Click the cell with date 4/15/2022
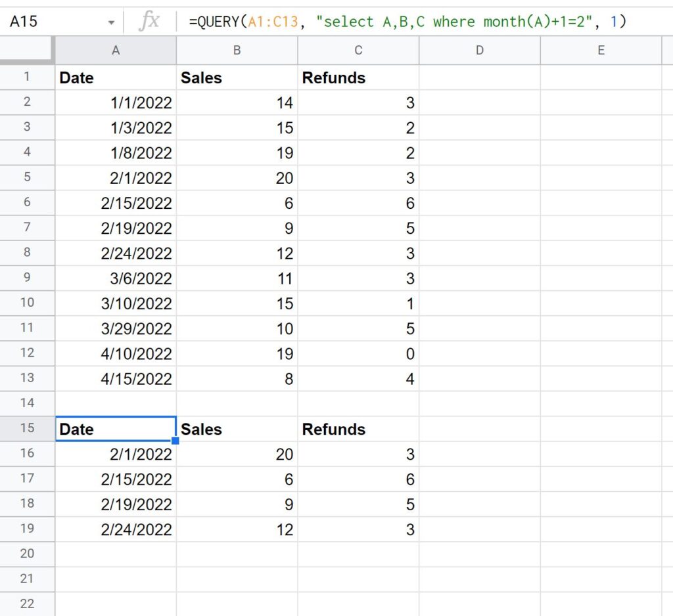The width and height of the screenshot is (673, 616). click(116, 379)
